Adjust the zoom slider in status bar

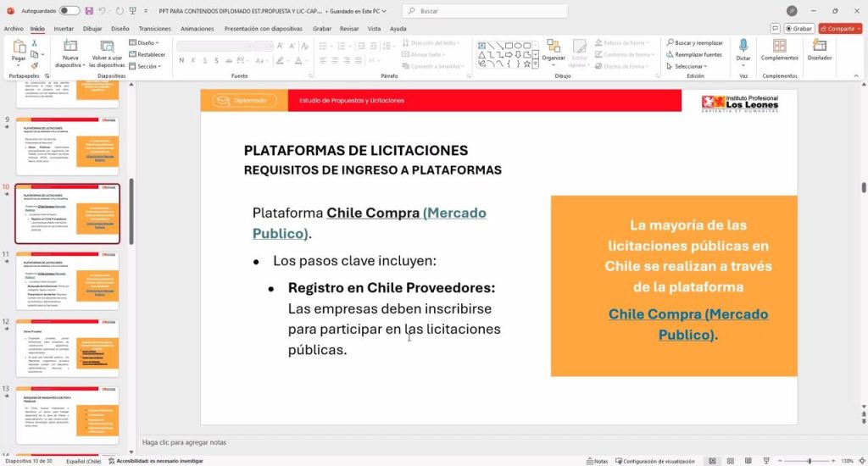pyautogui.click(x=809, y=460)
